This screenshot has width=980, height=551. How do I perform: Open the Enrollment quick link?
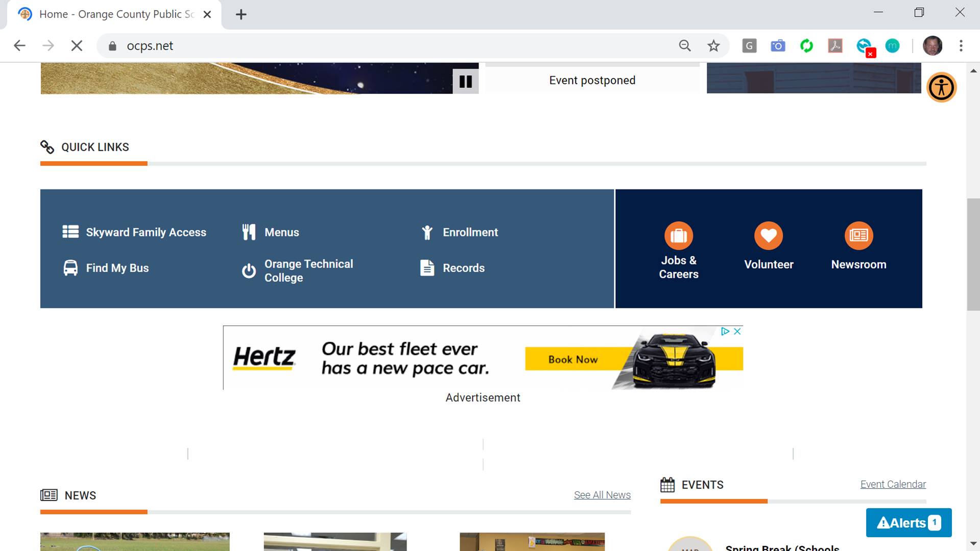459,232
